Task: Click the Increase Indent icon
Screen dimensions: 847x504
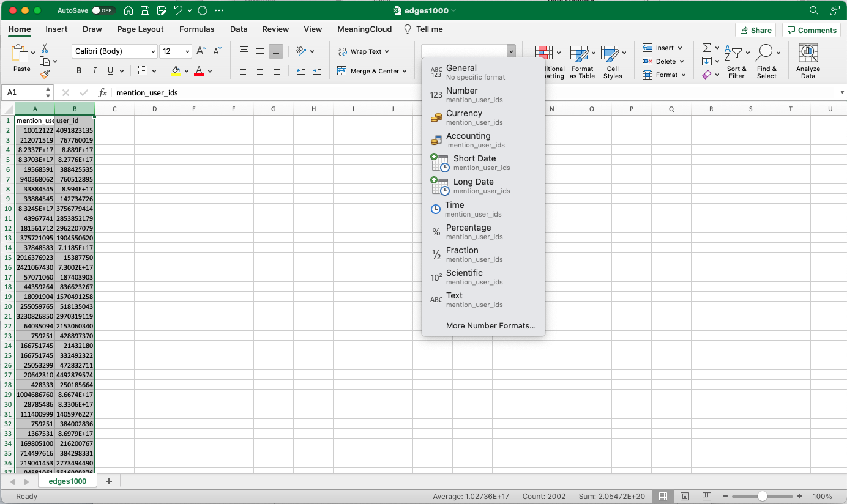Action: pyautogui.click(x=316, y=71)
